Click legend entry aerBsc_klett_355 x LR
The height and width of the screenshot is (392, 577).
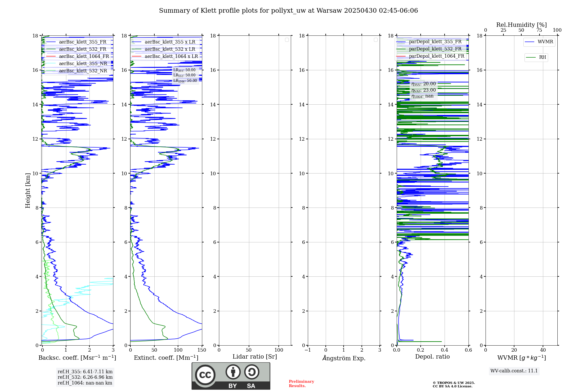(x=164, y=42)
